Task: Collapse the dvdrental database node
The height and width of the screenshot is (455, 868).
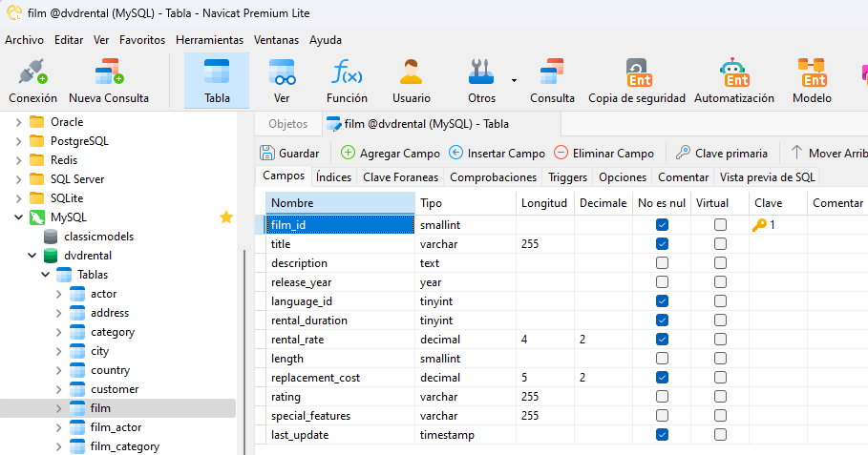Action: (x=32, y=256)
